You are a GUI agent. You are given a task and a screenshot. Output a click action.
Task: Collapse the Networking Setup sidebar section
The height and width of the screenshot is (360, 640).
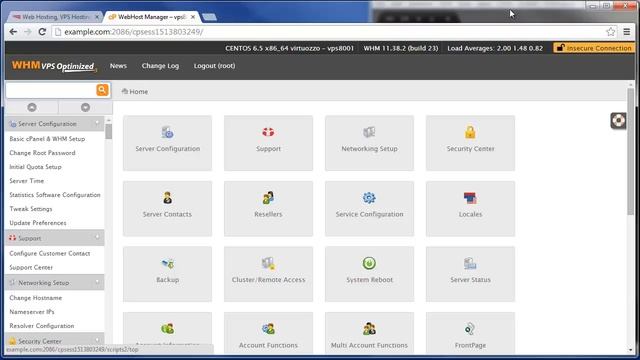click(x=97, y=282)
